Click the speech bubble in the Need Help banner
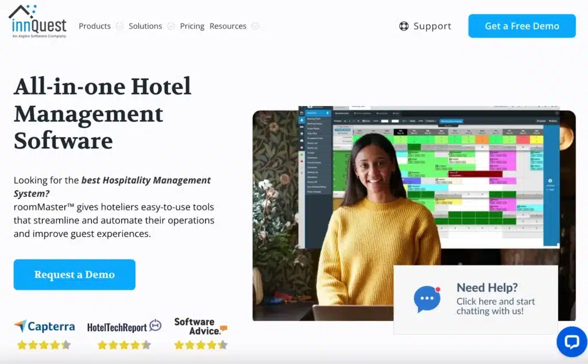The width and height of the screenshot is (588, 364). [x=427, y=299]
